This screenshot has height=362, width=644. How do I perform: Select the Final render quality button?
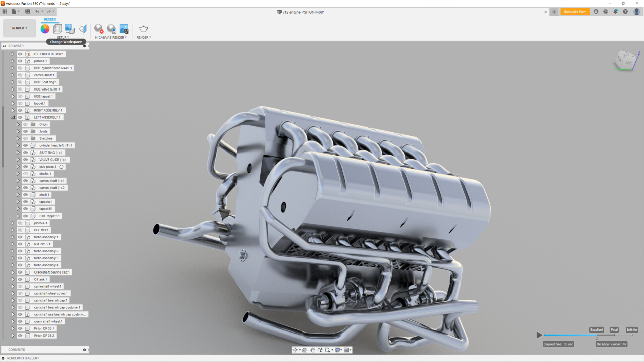click(614, 329)
